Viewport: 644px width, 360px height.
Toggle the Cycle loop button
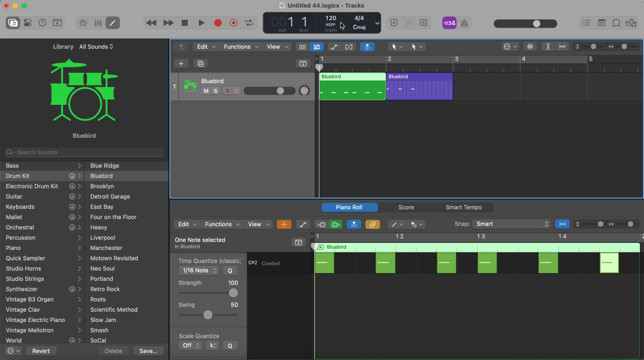[x=249, y=23]
